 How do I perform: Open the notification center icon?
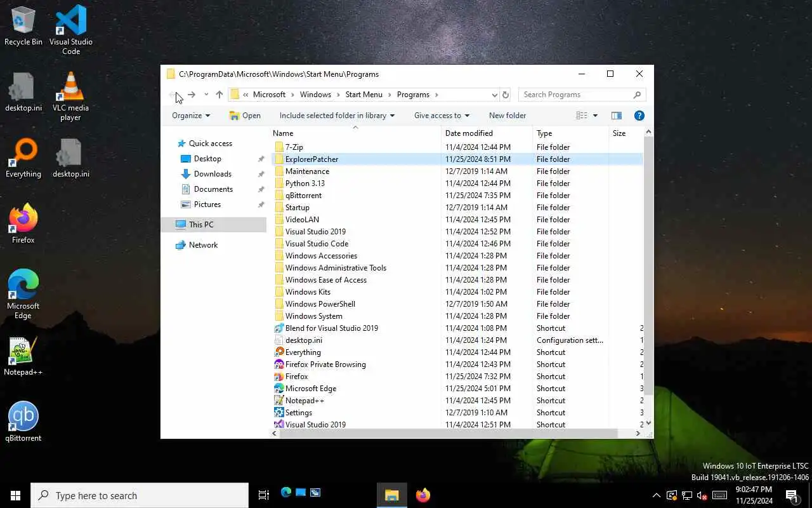click(792, 495)
